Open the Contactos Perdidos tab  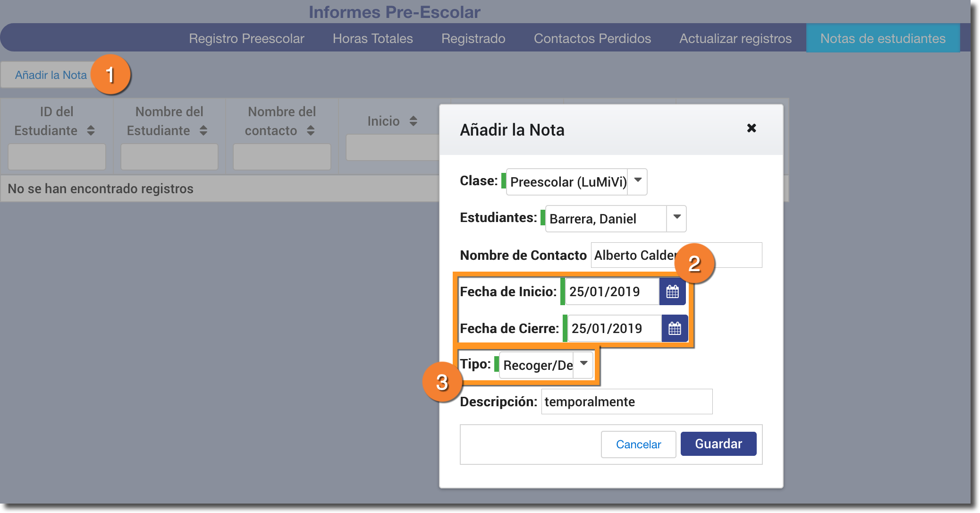click(x=592, y=38)
